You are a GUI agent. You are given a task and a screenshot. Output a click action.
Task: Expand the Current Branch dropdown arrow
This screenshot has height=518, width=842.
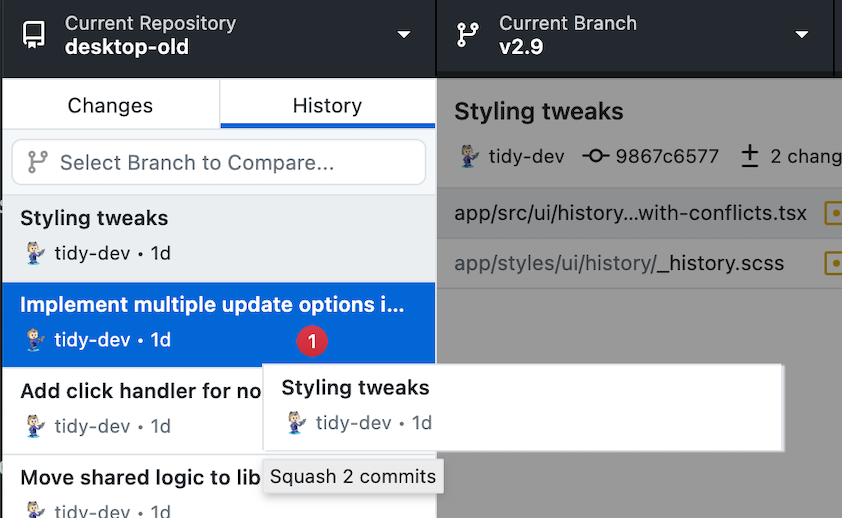[802, 35]
